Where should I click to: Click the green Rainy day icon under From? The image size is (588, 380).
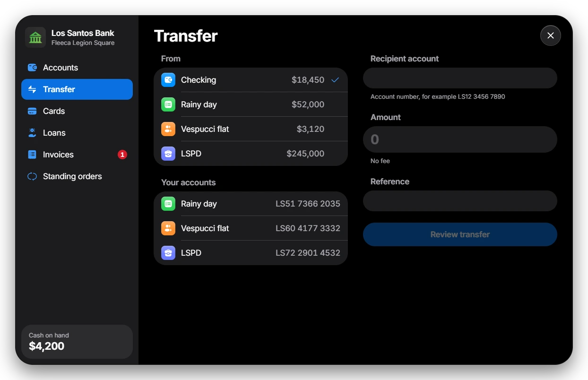click(168, 104)
